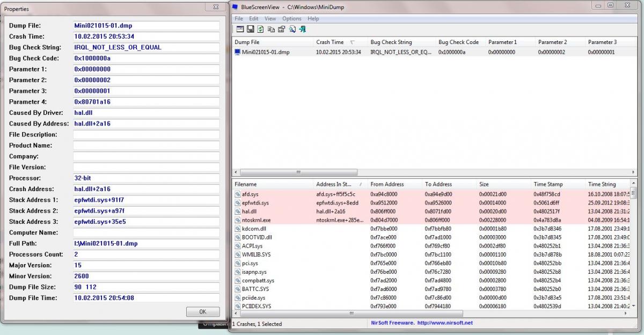Open the Options menu

[292, 19]
